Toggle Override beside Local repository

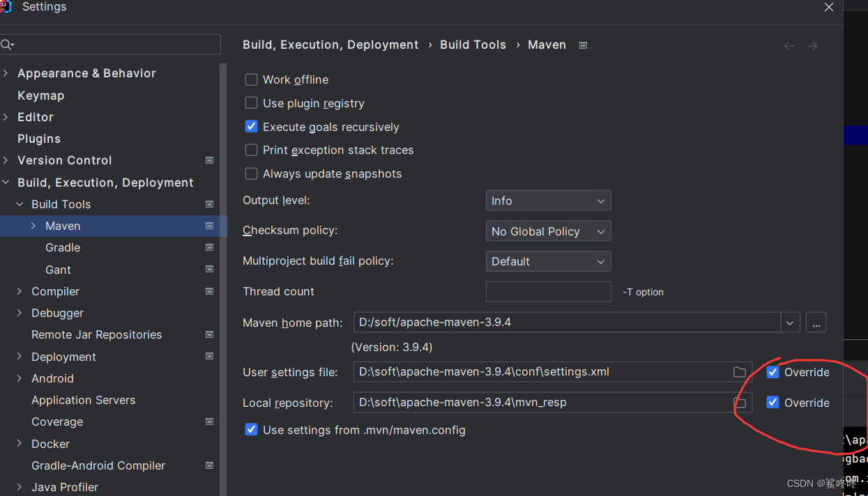pyautogui.click(x=772, y=403)
